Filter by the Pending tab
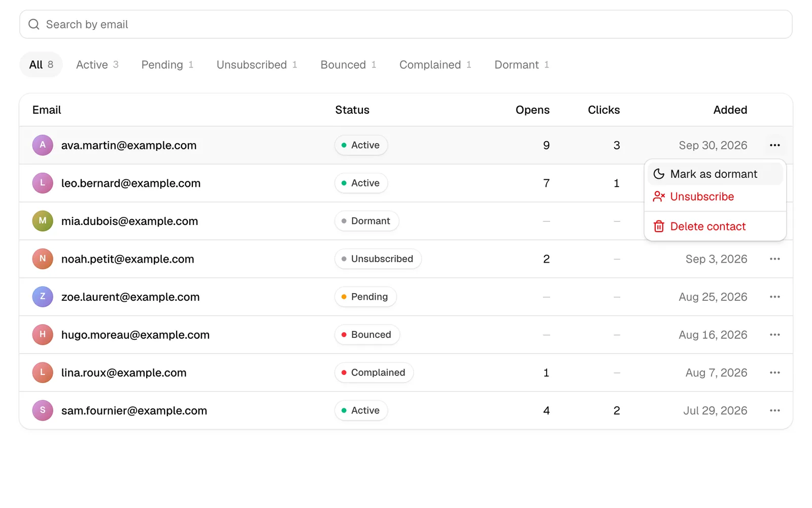The height and width of the screenshot is (508, 812). pos(167,65)
